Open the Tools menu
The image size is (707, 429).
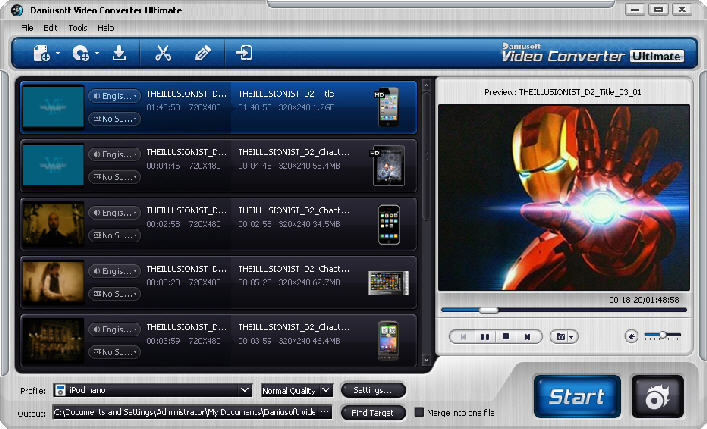(x=78, y=28)
